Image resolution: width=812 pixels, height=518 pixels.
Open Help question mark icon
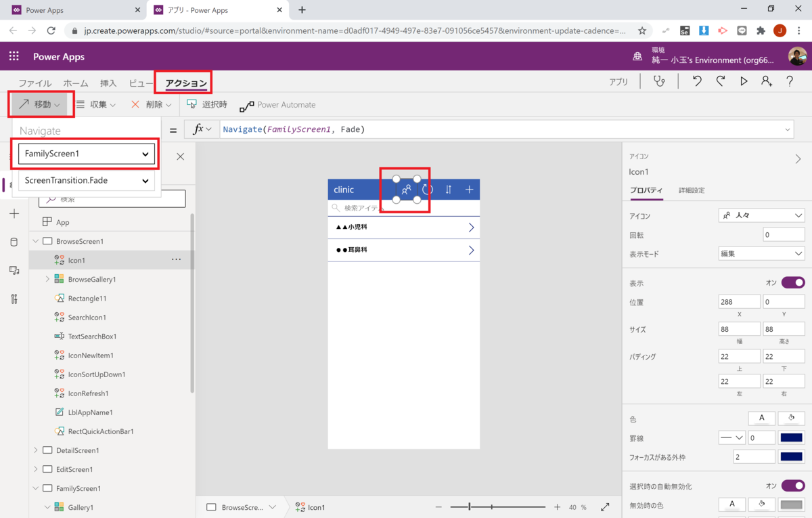click(790, 81)
